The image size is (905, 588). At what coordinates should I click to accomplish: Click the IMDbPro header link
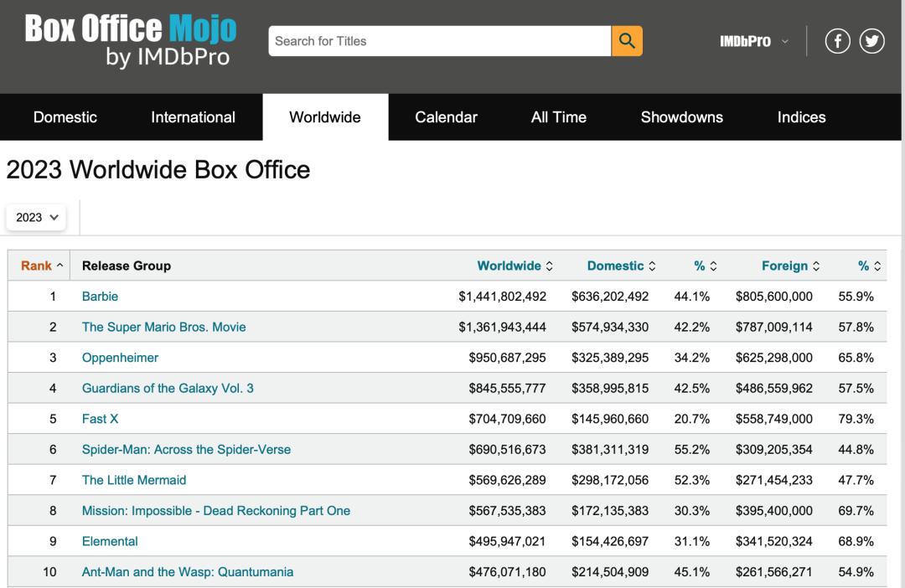tap(745, 42)
